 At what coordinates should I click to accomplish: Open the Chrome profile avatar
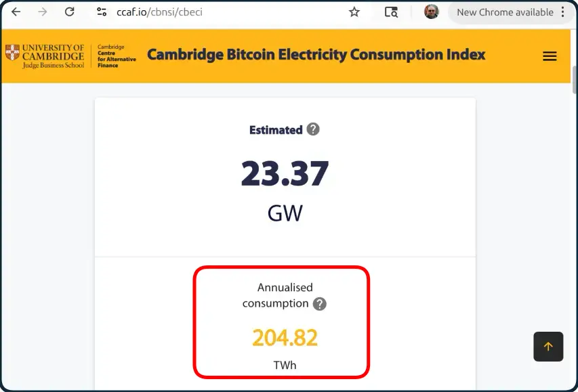tap(431, 12)
